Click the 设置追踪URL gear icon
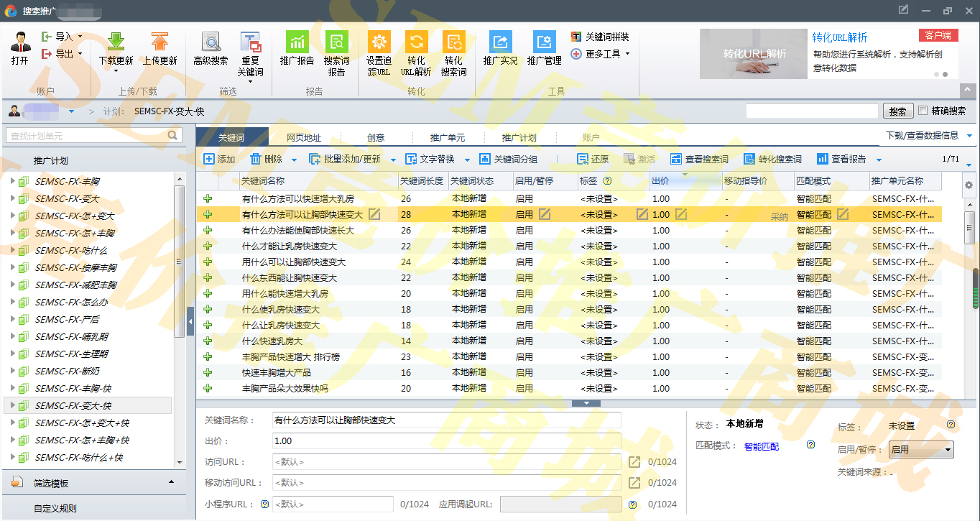Viewport: 980px width, 521px height. tap(379, 42)
